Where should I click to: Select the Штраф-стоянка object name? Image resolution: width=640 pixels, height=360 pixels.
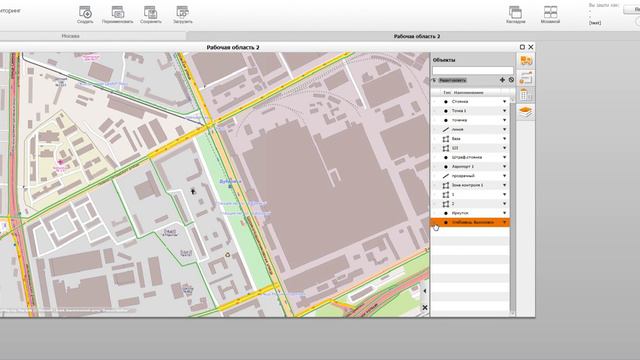(x=467, y=158)
